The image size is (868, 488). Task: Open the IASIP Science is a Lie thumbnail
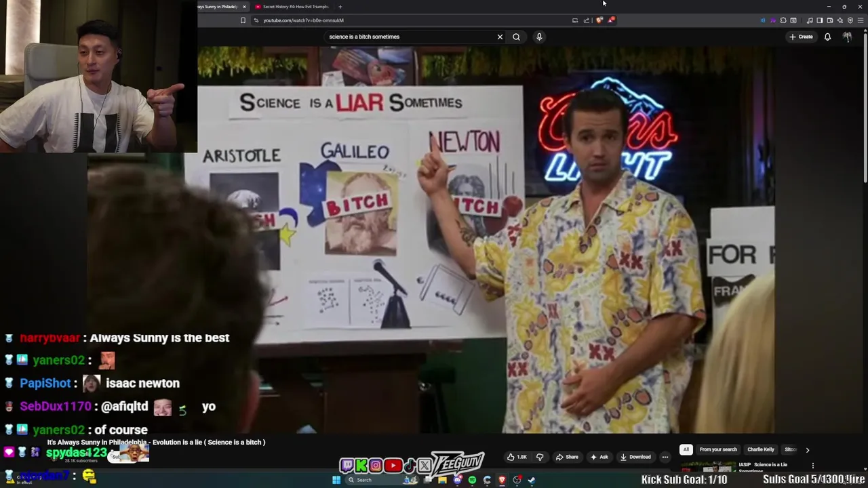pyautogui.click(x=708, y=467)
